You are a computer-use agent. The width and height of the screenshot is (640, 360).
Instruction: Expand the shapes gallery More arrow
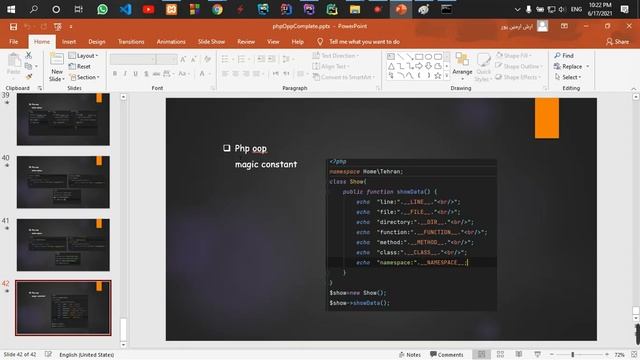tap(447, 76)
